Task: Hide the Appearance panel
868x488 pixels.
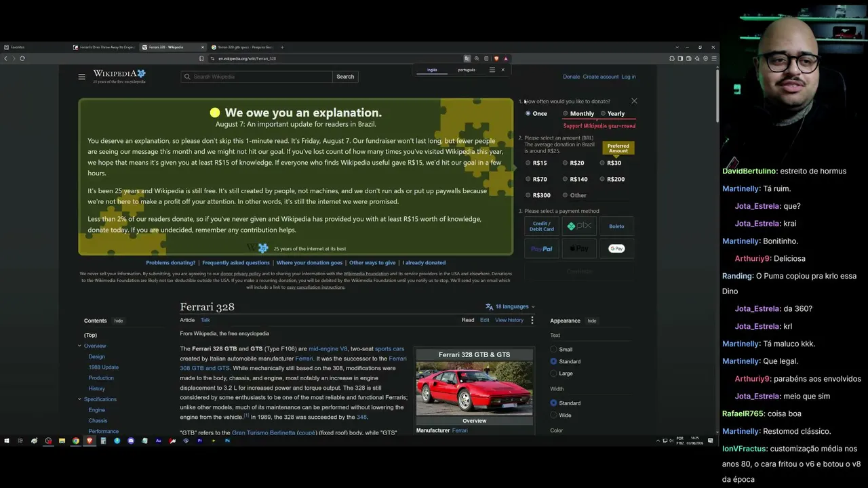Action: [x=592, y=321]
